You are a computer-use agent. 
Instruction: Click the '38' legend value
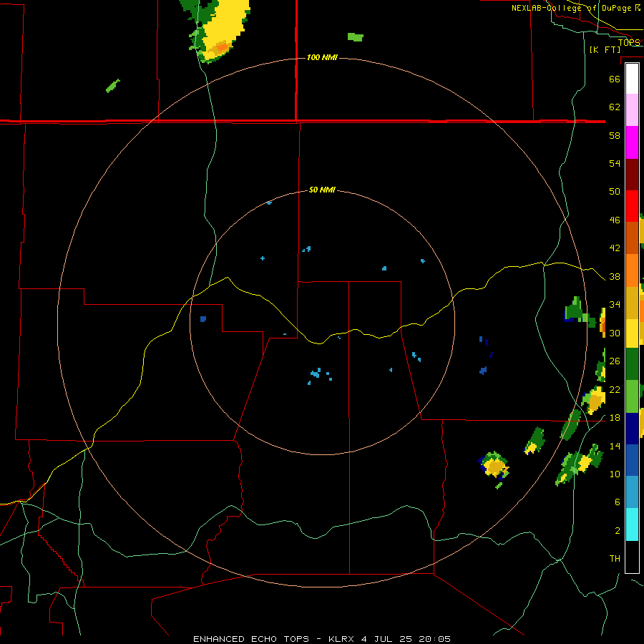click(x=615, y=276)
